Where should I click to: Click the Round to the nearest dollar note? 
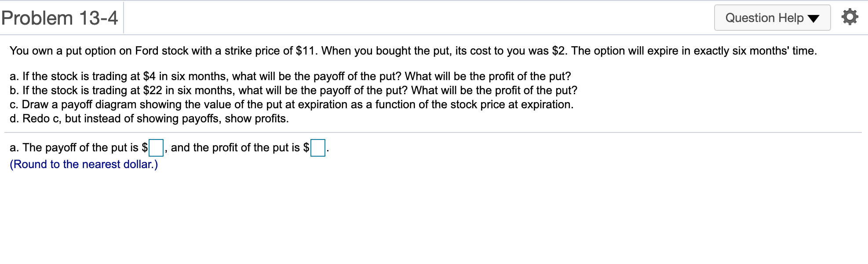tap(84, 164)
